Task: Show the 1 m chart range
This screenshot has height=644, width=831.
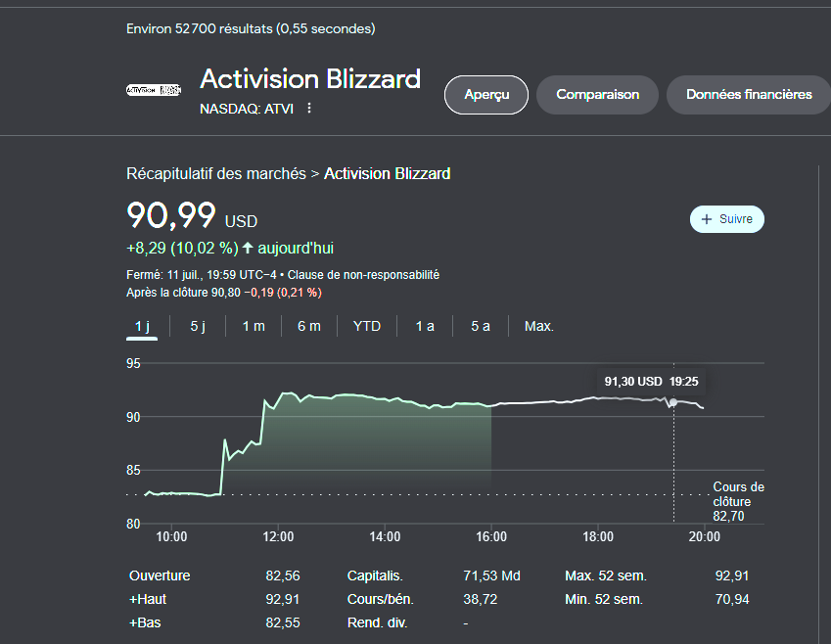Action: click(x=254, y=327)
